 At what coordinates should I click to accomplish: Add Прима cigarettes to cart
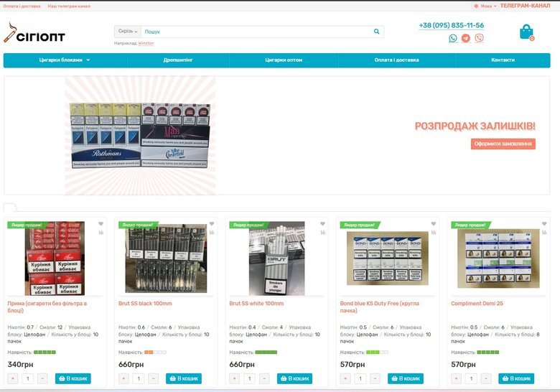tap(73, 378)
